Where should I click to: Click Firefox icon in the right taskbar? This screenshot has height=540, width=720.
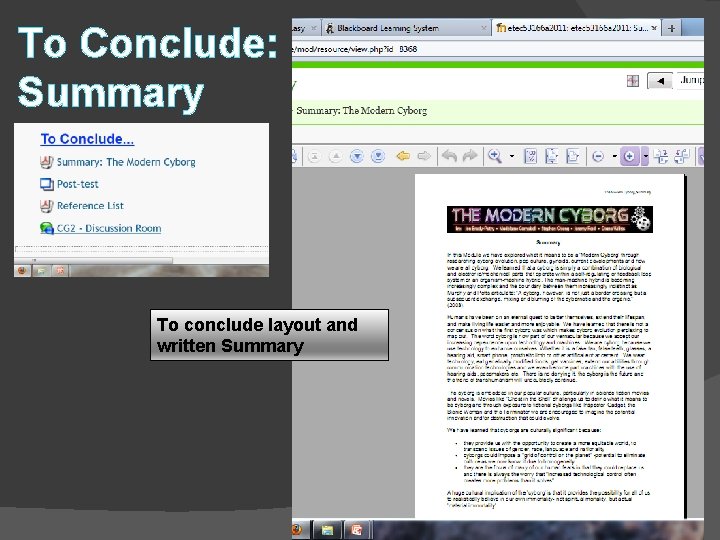click(x=298, y=530)
